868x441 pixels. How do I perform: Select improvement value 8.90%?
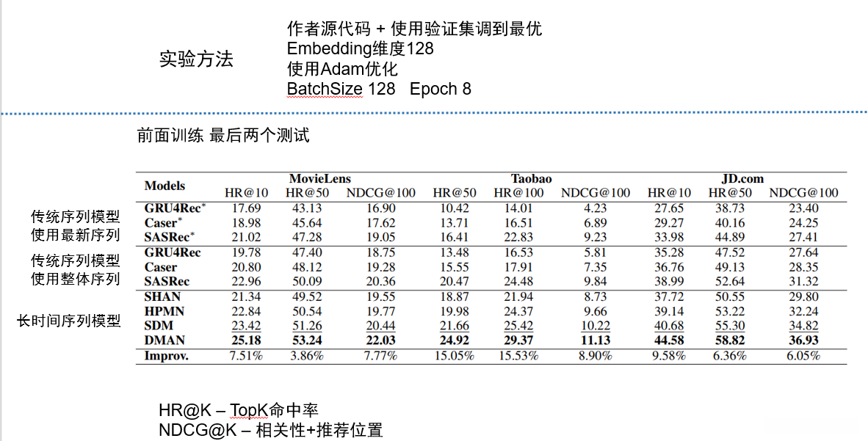click(596, 355)
